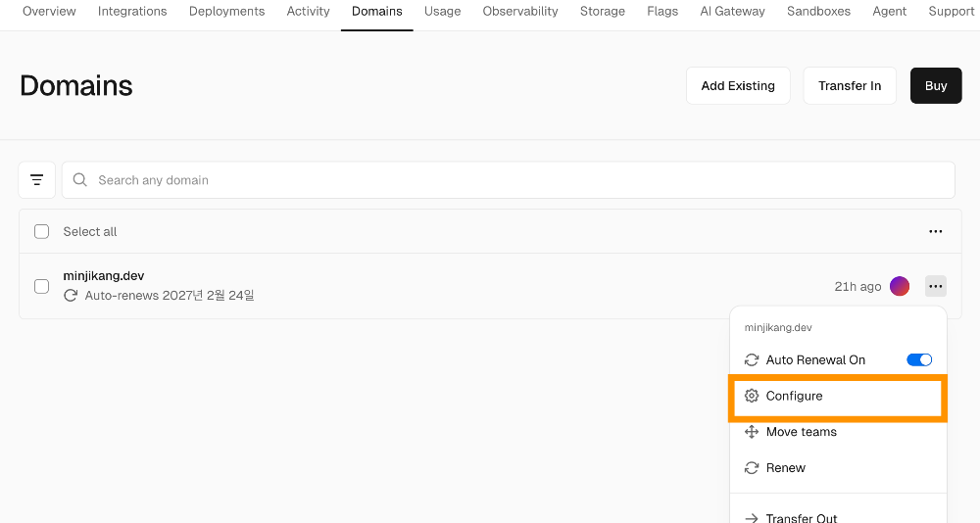Check the Select all checkbox
The image size is (980, 523).
tap(41, 232)
